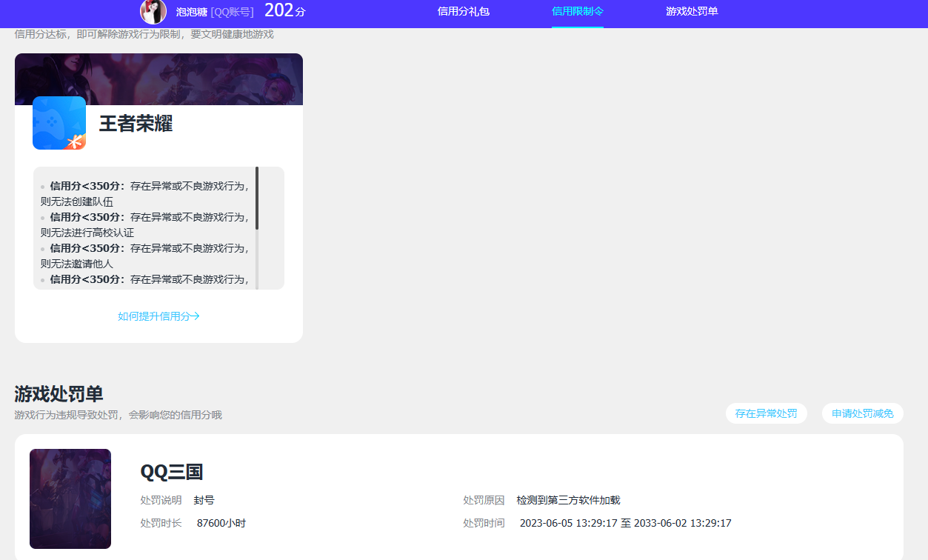Click the user avatar picture
This screenshot has height=560, width=928.
[x=153, y=11]
